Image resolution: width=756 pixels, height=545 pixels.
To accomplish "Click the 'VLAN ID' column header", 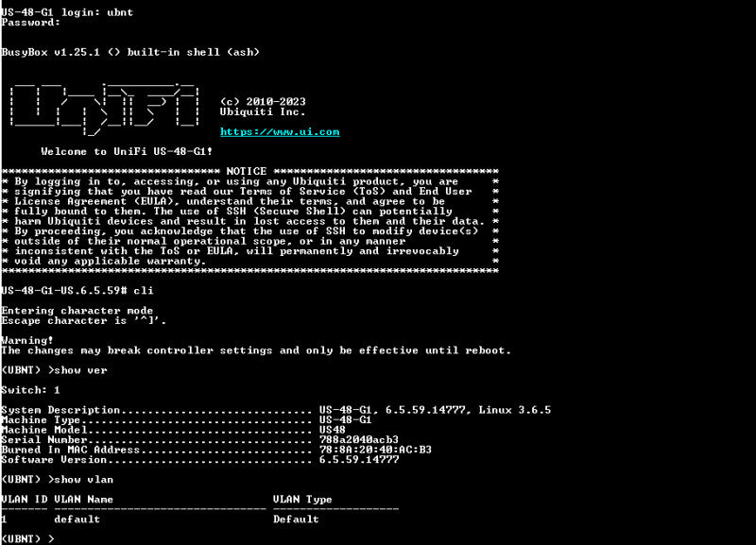I will coord(25,500).
